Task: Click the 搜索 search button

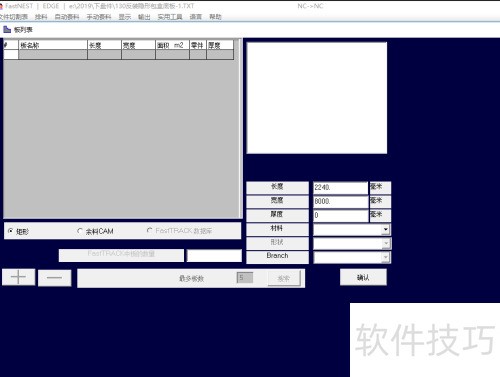Action: pyautogui.click(x=284, y=278)
